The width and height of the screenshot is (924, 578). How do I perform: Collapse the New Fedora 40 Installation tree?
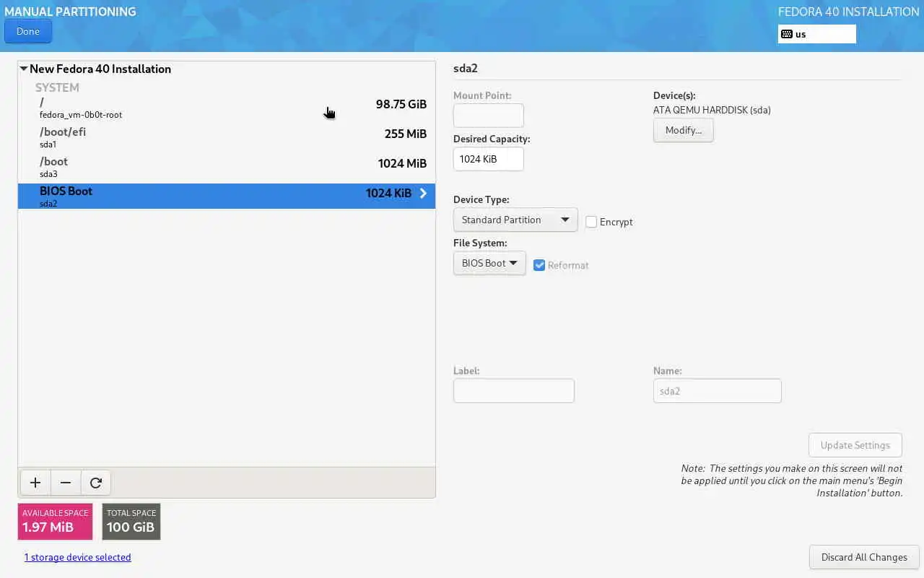click(x=24, y=69)
